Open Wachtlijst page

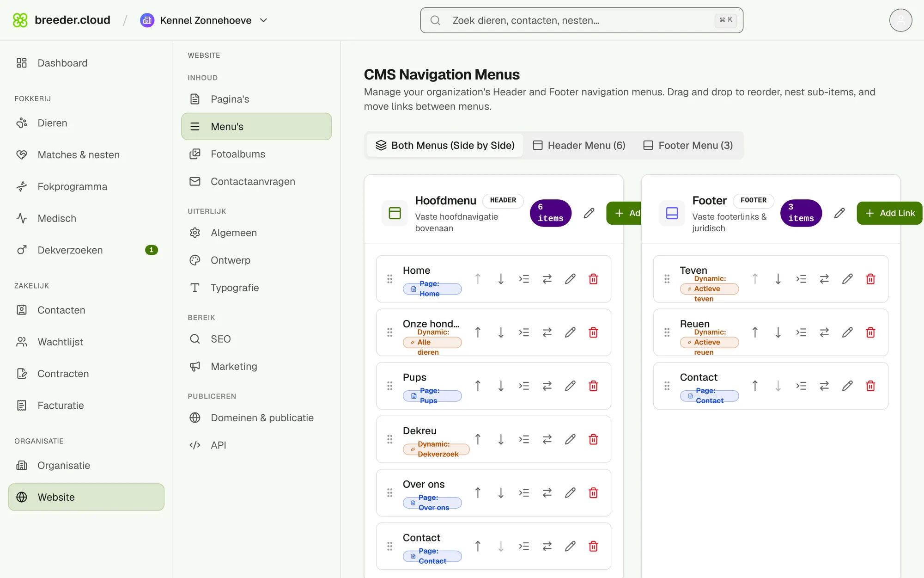pyautogui.click(x=86, y=342)
